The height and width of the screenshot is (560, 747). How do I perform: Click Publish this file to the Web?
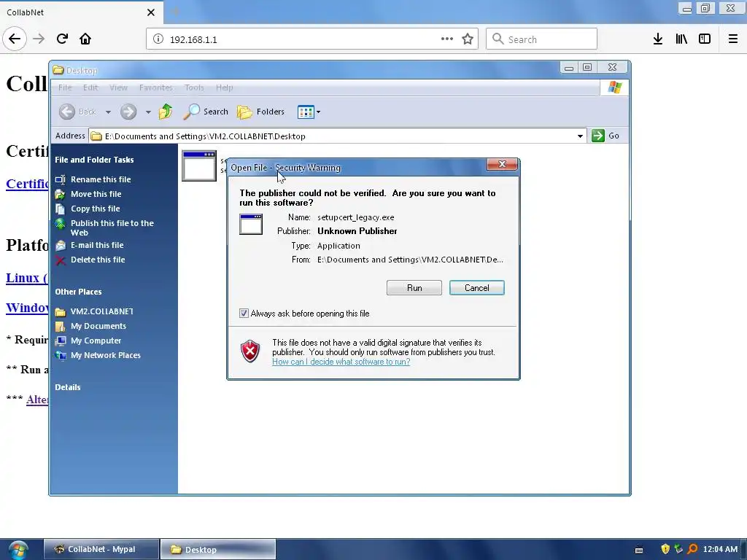coord(112,227)
